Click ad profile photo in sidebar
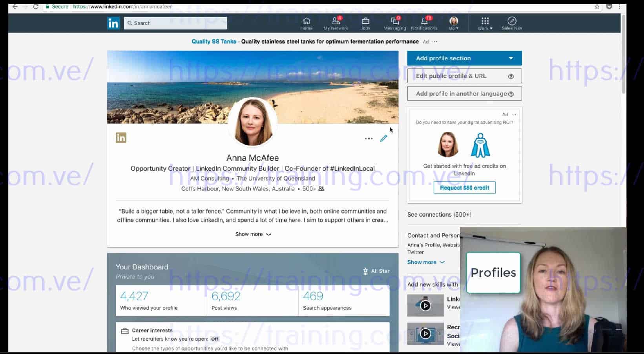The image size is (644, 354). tap(448, 144)
